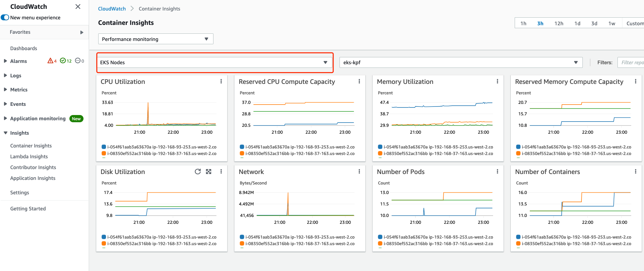Click orange legend swatch in Reserved CPU Compute Capacity

(x=242, y=153)
